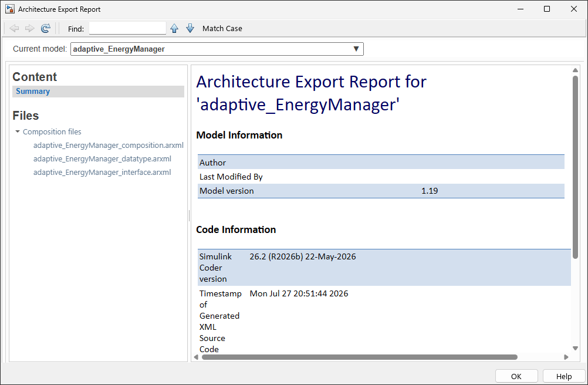
Task: Click the horizontal scrollbar thumb in report
Action: tap(360, 357)
